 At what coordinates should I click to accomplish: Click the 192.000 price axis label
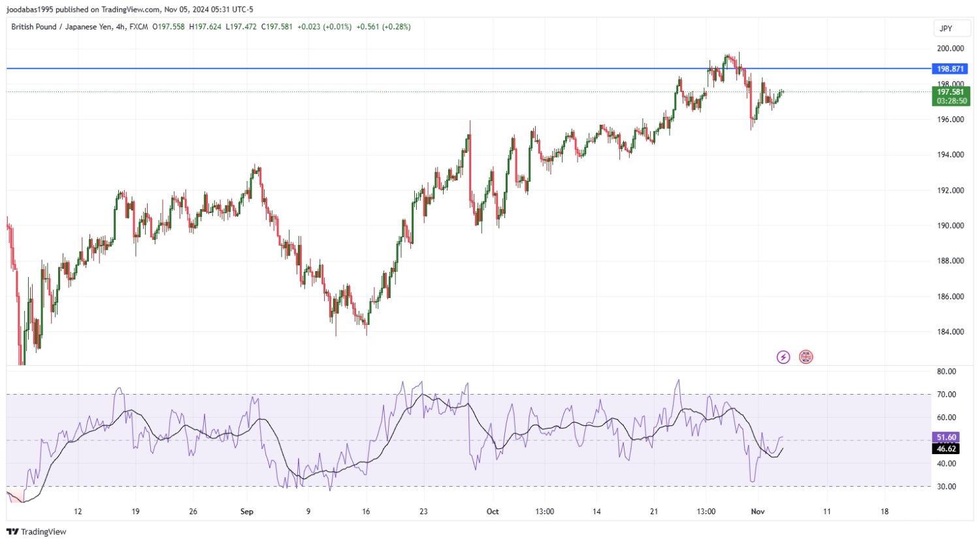(x=950, y=191)
